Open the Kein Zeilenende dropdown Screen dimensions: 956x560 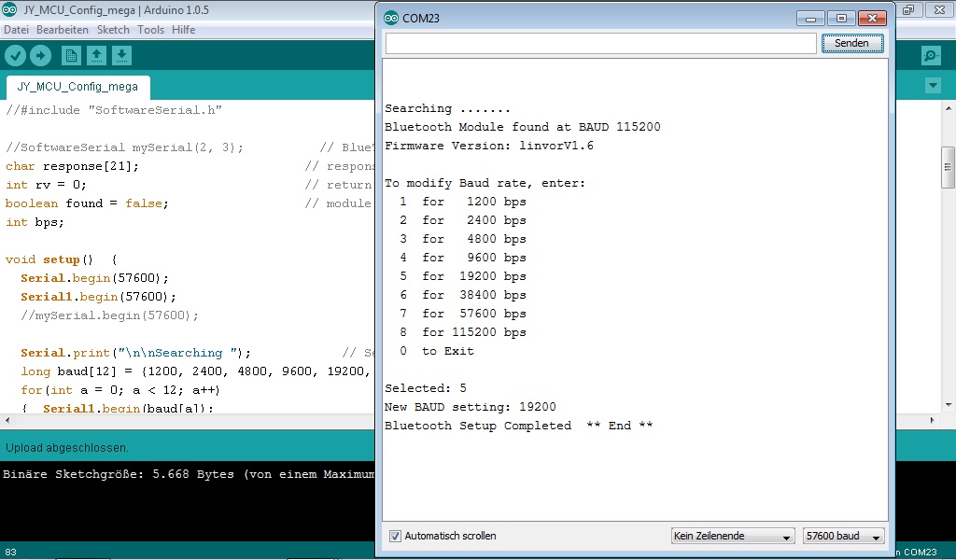(733, 537)
